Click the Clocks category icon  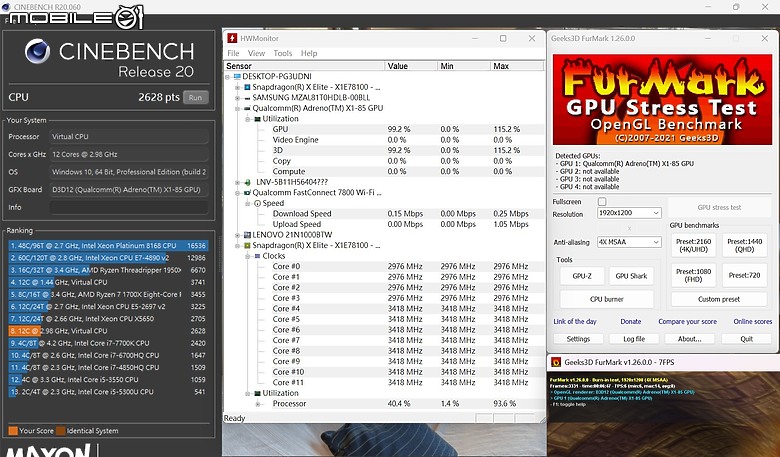coord(257,256)
